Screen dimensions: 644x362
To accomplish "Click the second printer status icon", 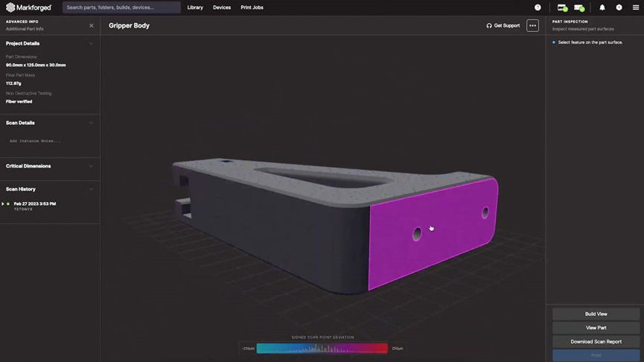I will [x=579, y=7].
